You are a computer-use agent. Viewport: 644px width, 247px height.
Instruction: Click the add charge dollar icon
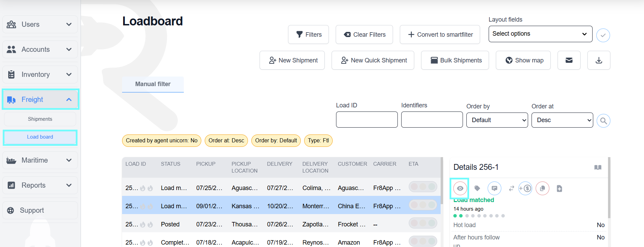525,188
